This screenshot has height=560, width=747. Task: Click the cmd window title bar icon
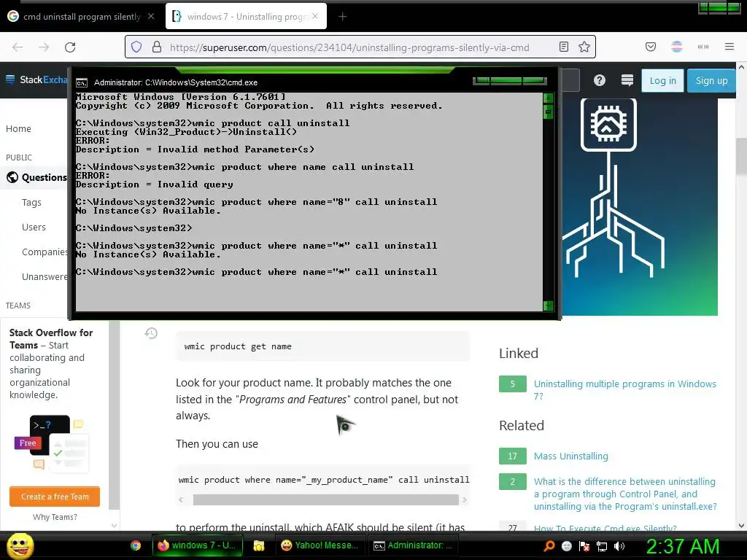(82, 83)
